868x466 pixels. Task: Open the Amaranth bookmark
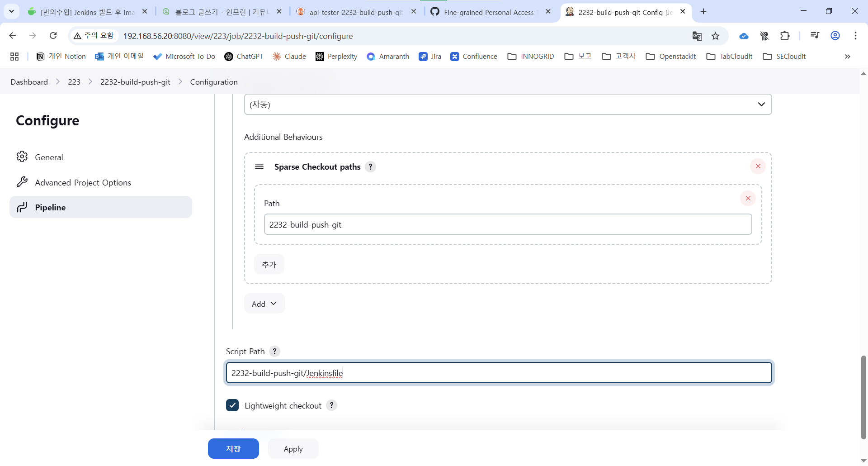(x=388, y=57)
